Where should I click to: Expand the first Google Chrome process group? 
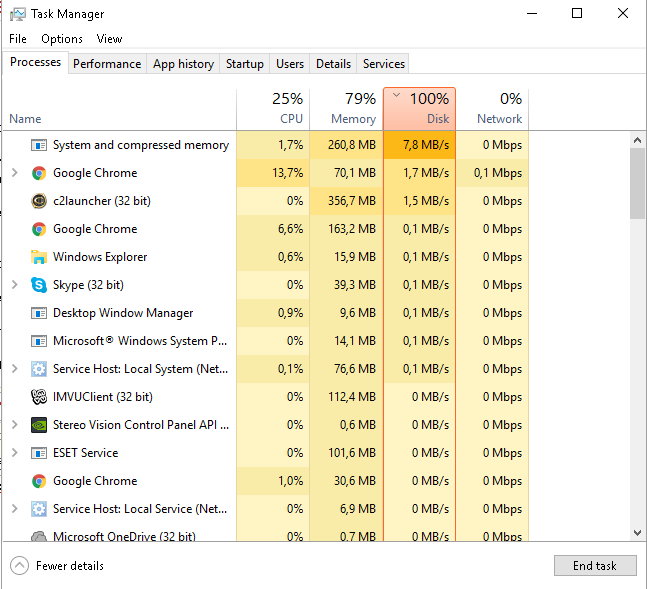point(14,173)
